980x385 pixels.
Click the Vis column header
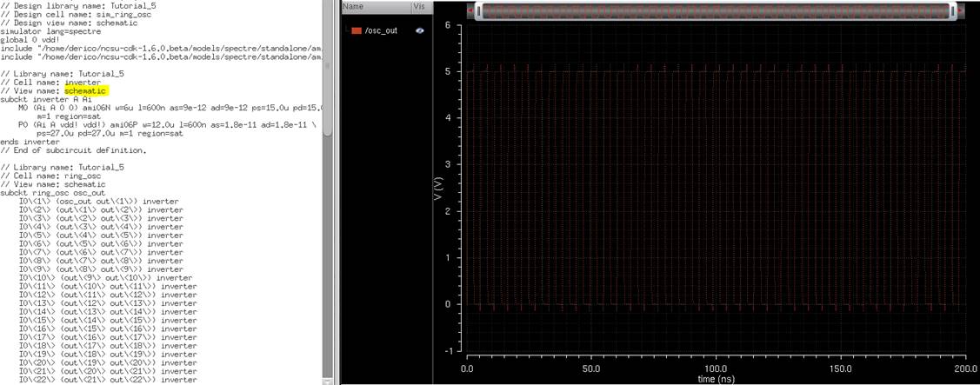419,6
